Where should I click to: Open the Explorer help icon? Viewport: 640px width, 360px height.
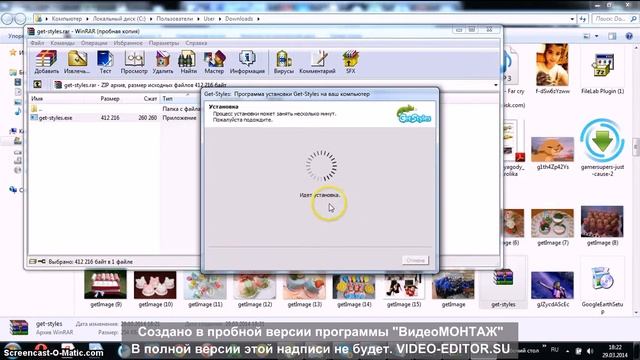pyautogui.click(x=629, y=36)
